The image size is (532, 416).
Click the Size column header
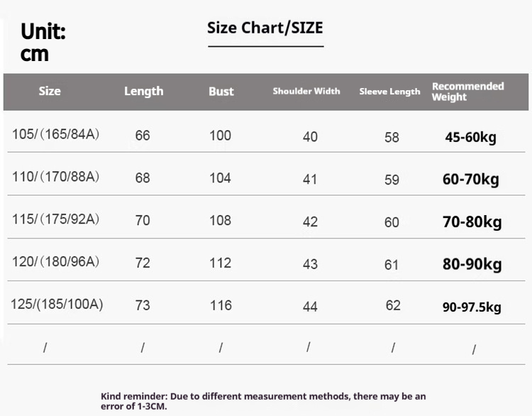pos(50,91)
